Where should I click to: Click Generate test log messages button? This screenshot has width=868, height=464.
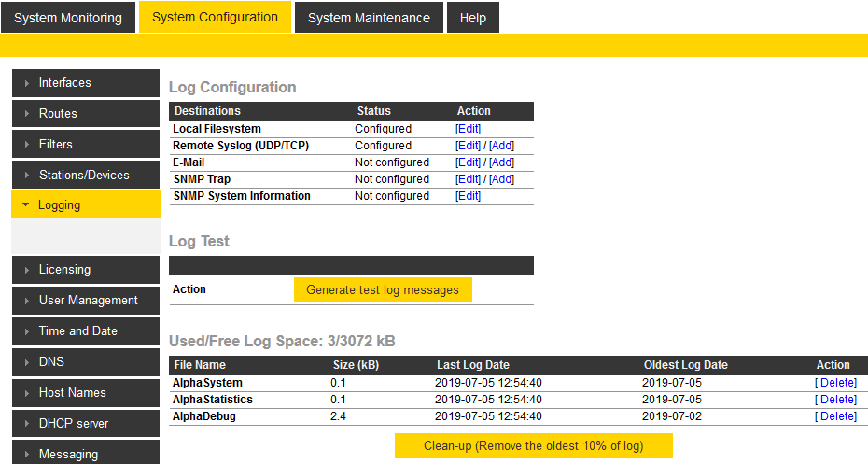coord(383,290)
